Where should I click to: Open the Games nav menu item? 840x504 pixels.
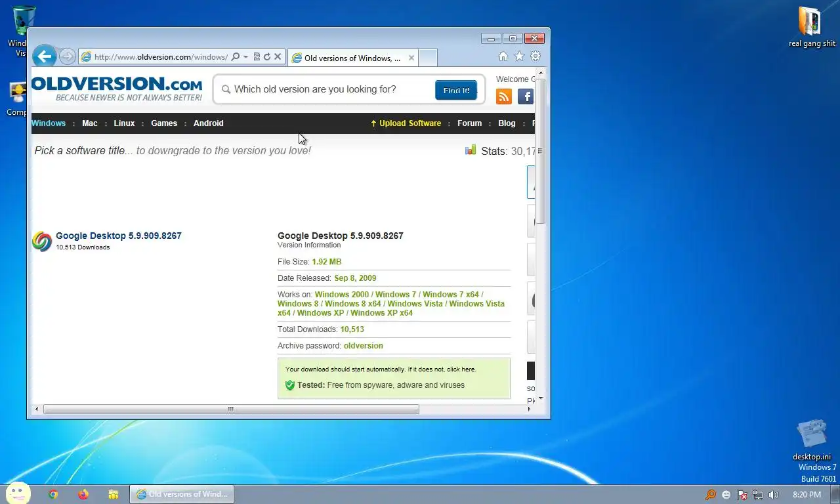click(164, 123)
